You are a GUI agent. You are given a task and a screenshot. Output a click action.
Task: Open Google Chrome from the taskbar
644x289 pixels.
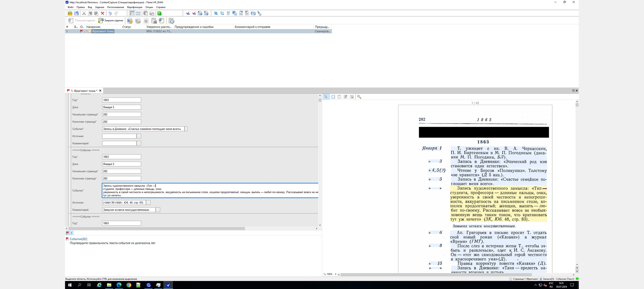tap(129, 285)
